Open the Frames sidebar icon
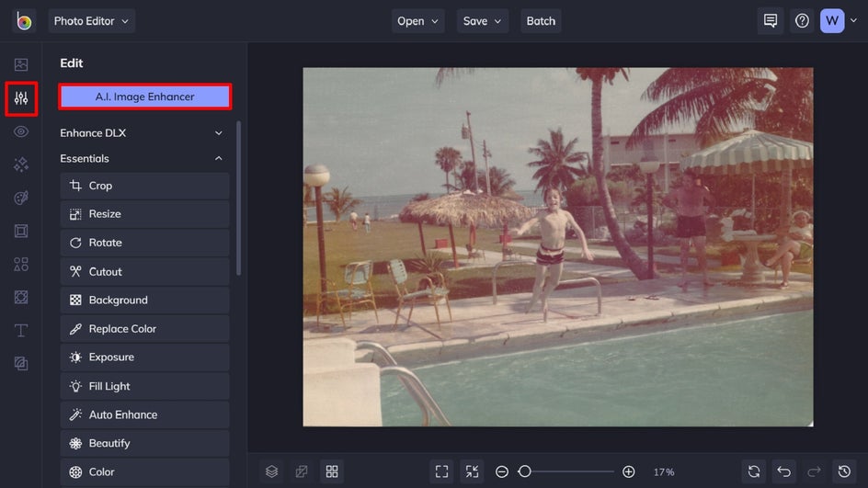868x488 pixels. click(x=21, y=231)
